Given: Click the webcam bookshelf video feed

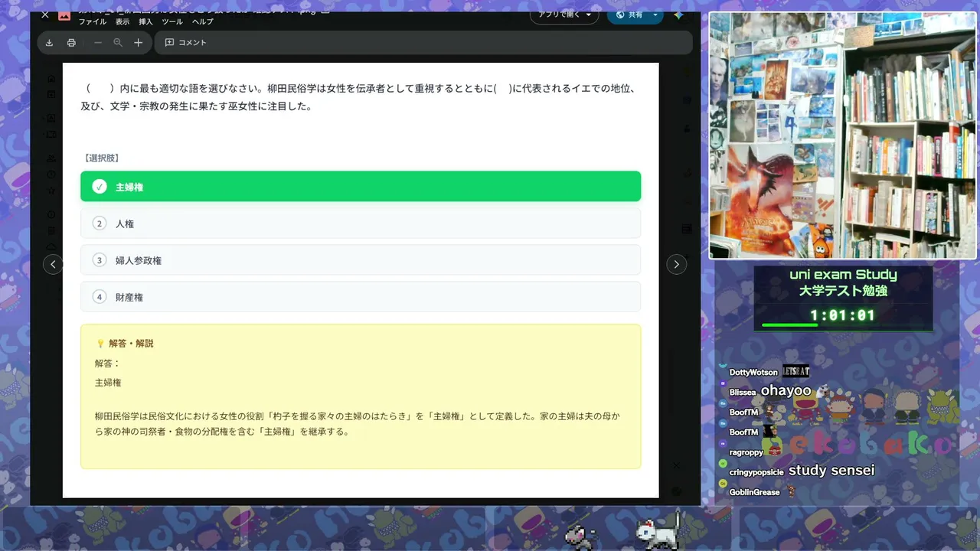Looking at the screenshot, I should [842, 135].
